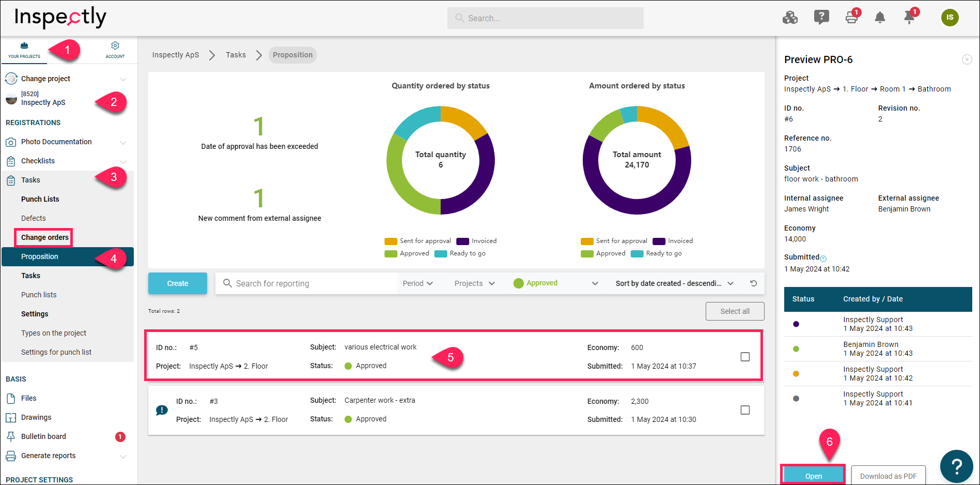Open Settings for punch list

(x=56, y=352)
